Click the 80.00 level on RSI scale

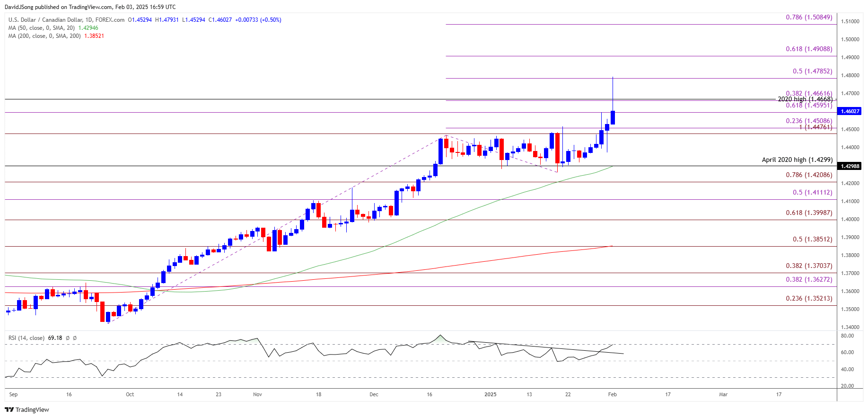click(847, 336)
